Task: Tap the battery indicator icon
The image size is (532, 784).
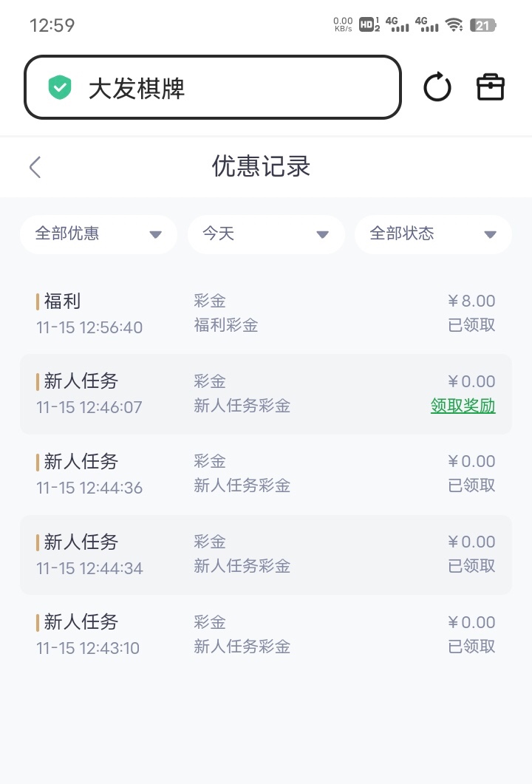Action: (483, 25)
